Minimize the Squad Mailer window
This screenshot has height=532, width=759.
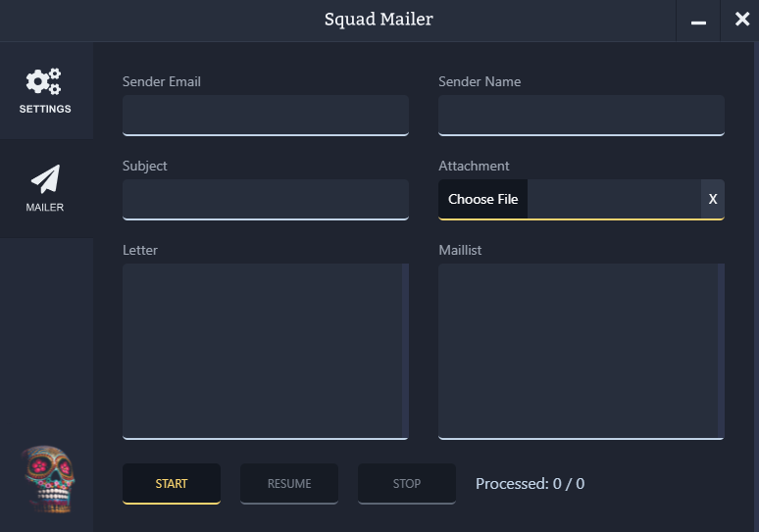click(698, 21)
